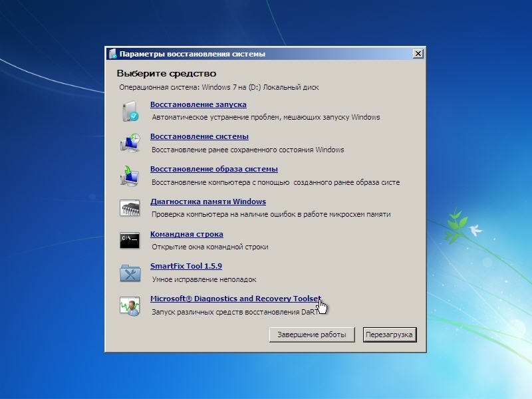Viewport: 532px width, 399px height.
Task: Open 'Командная строка' link
Action: coord(187,234)
